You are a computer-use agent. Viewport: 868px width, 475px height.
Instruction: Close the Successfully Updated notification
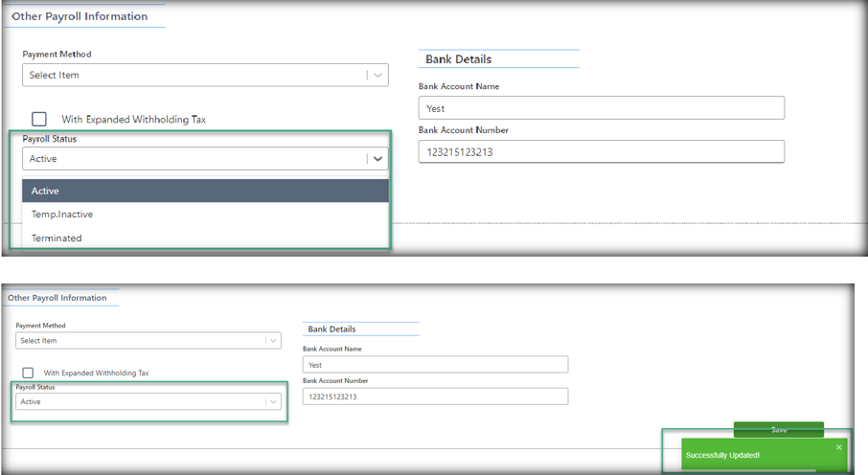click(x=838, y=447)
